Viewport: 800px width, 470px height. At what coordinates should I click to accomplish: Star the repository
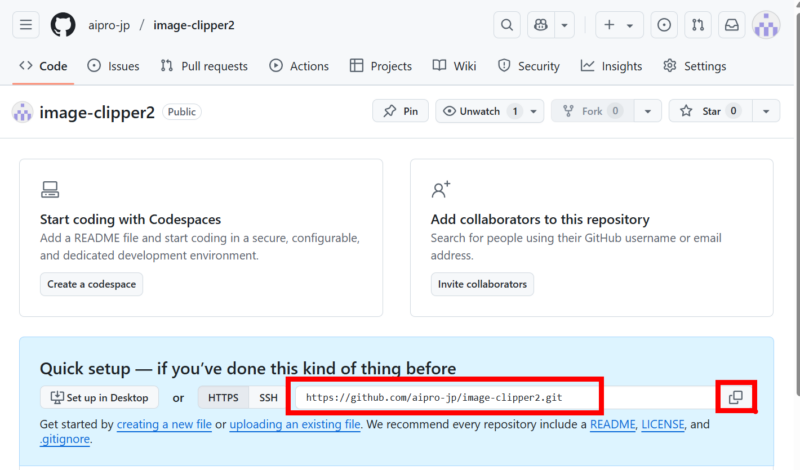pyautogui.click(x=711, y=111)
